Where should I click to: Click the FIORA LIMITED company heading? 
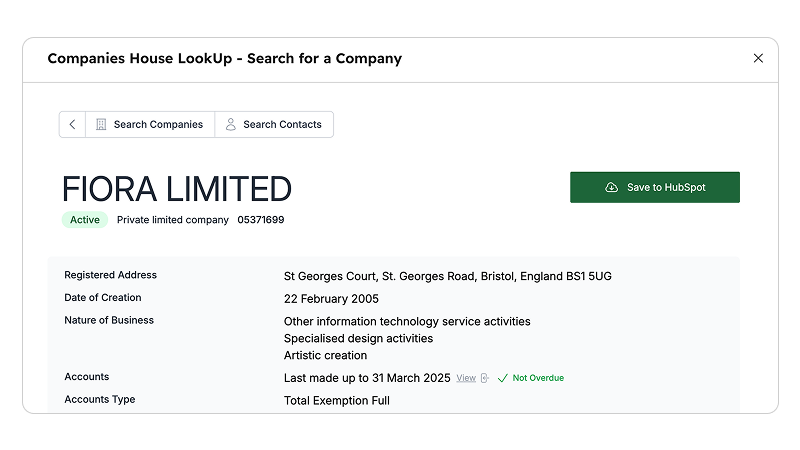177,189
